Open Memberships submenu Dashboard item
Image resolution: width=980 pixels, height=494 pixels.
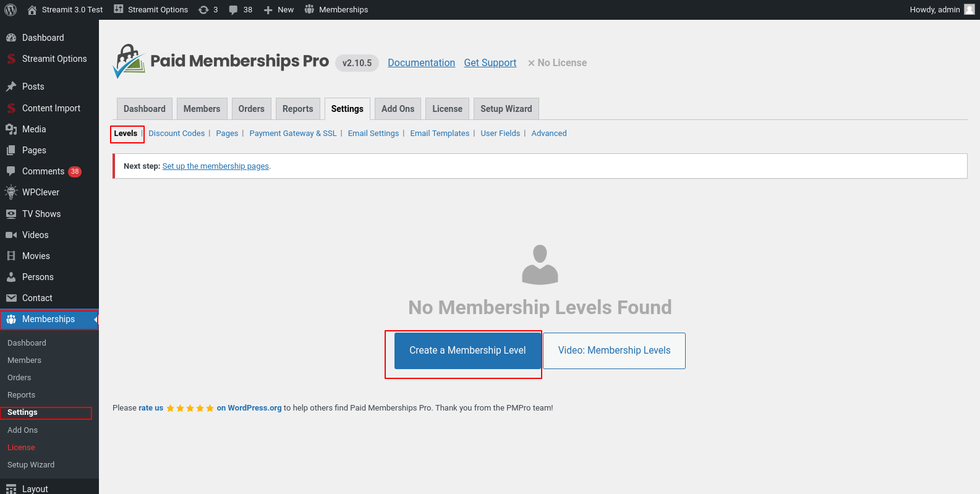click(x=27, y=343)
